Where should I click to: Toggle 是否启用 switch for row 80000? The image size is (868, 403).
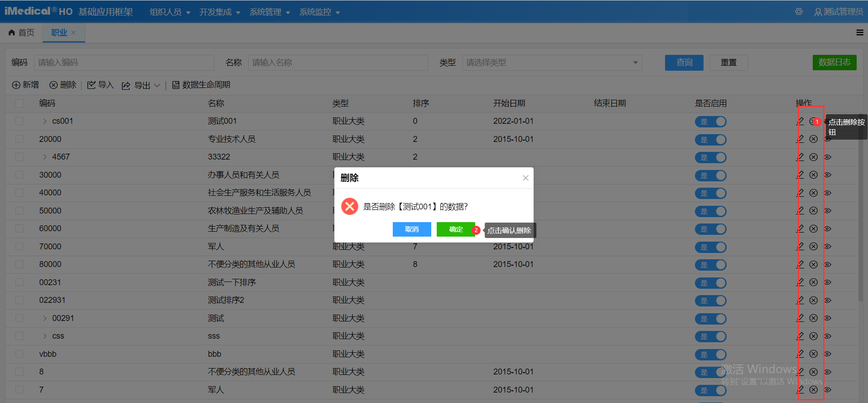[x=710, y=265]
